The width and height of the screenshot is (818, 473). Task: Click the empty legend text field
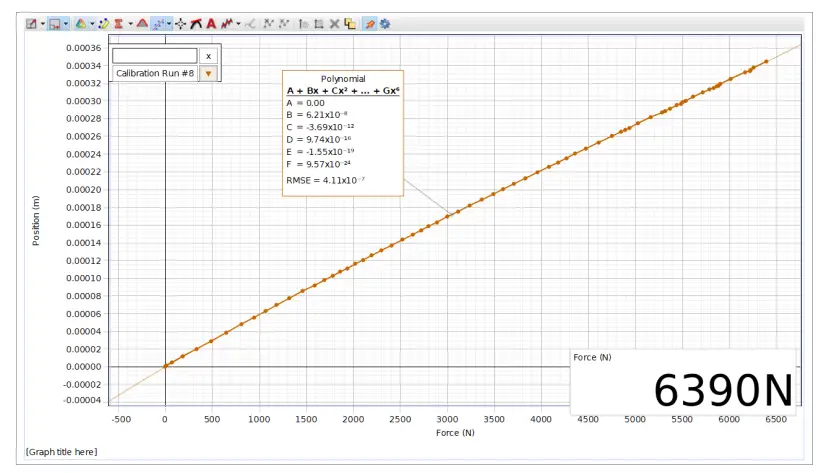(155, 56)
